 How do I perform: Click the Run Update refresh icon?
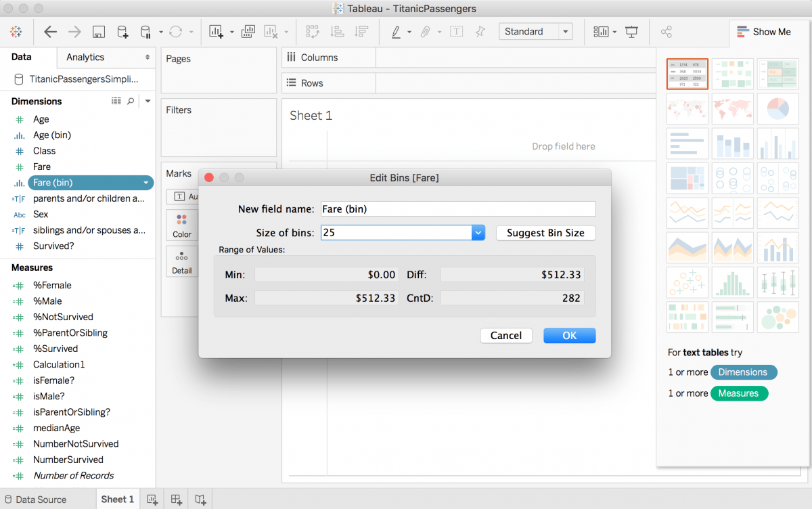tap(176, 32)
